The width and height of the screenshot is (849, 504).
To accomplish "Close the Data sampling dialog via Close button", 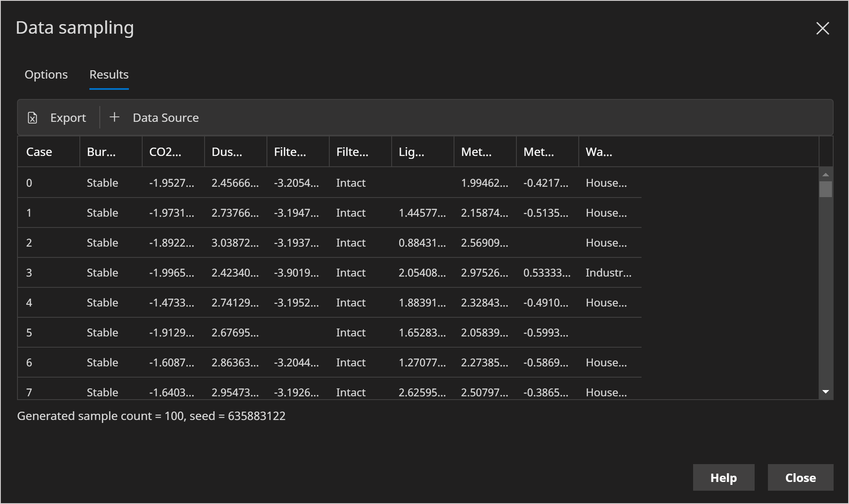I will click(800, 477).
